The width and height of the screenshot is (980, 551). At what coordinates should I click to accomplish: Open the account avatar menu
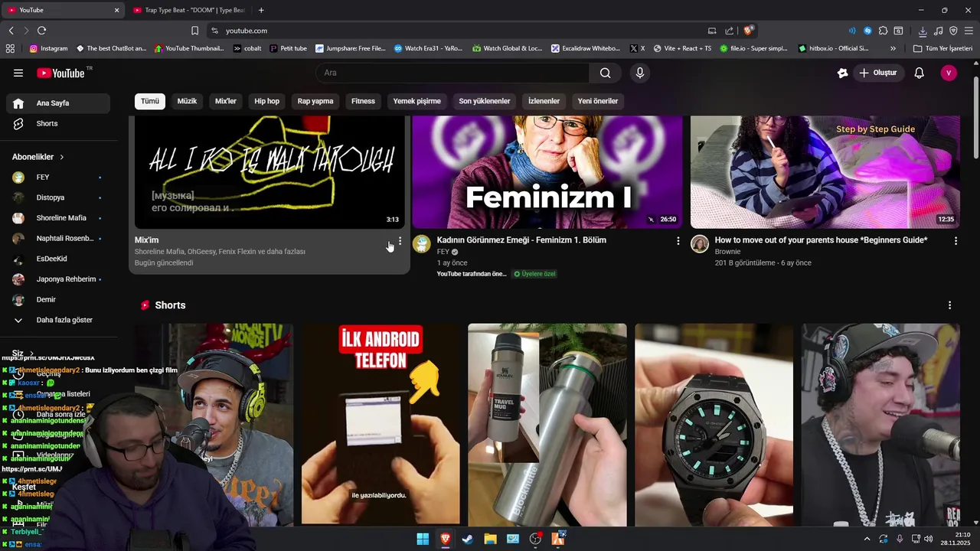tap(949, 73)
